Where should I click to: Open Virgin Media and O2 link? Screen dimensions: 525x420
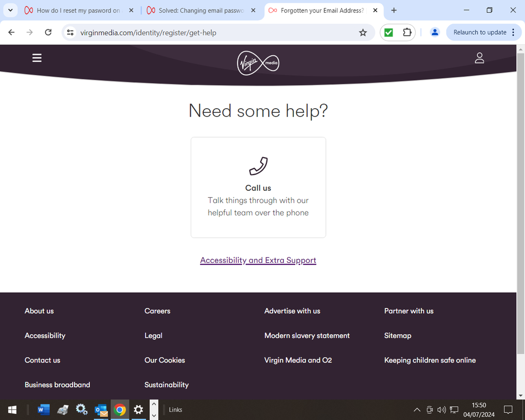click(x=298, y=361)
